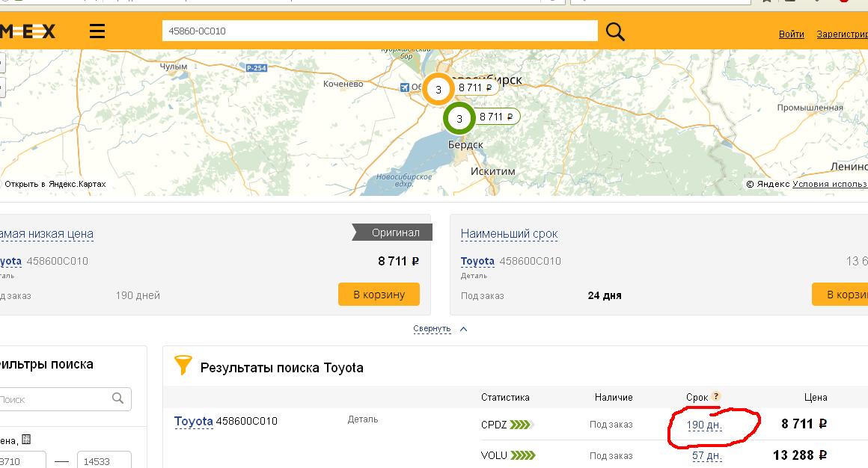Click the Toyota brand link in results

pos(193,422)
